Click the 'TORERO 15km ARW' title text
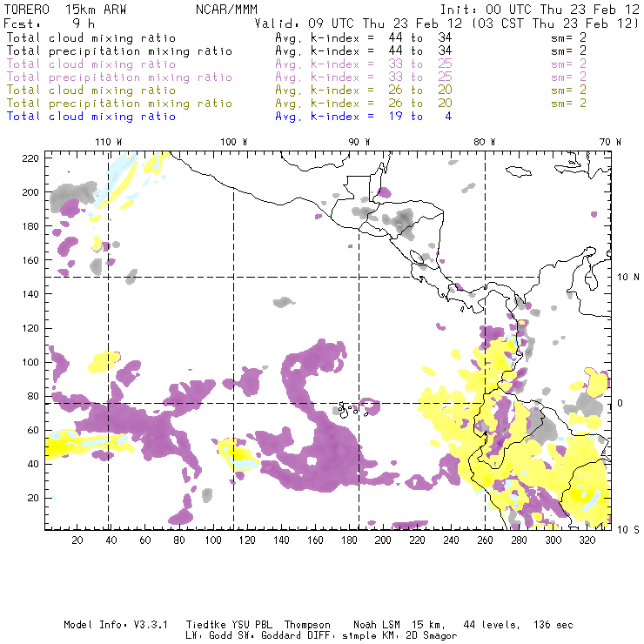This screenshot has height=644, width=644. point(65,10)
